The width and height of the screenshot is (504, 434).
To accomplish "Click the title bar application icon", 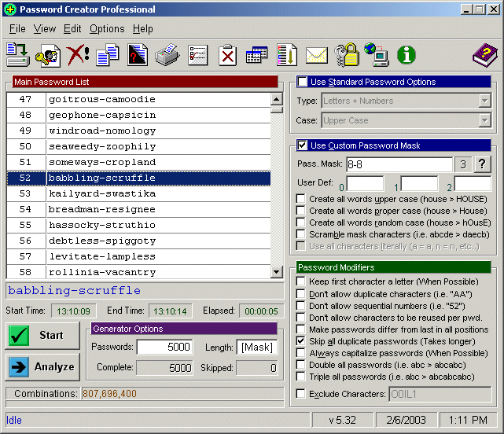I will coord(10,9).
